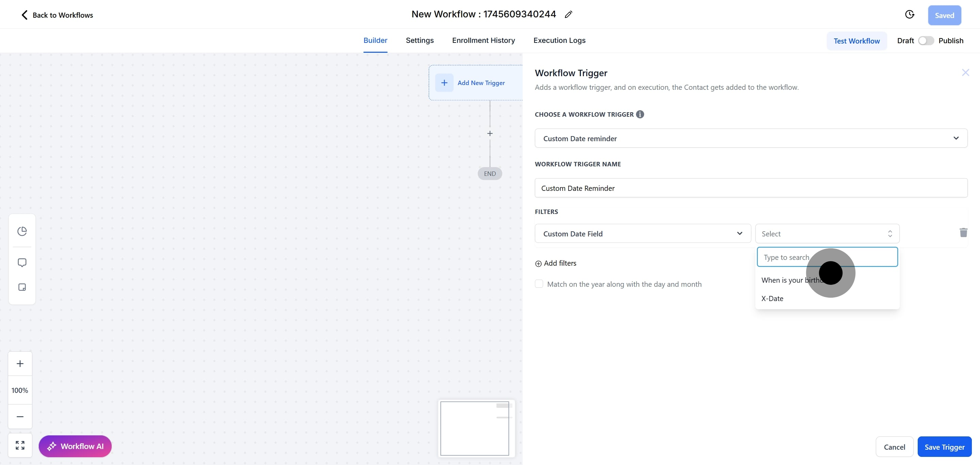Click the comment bubble icon
This screenshot has width=980, height=465.
click(22, 263)
